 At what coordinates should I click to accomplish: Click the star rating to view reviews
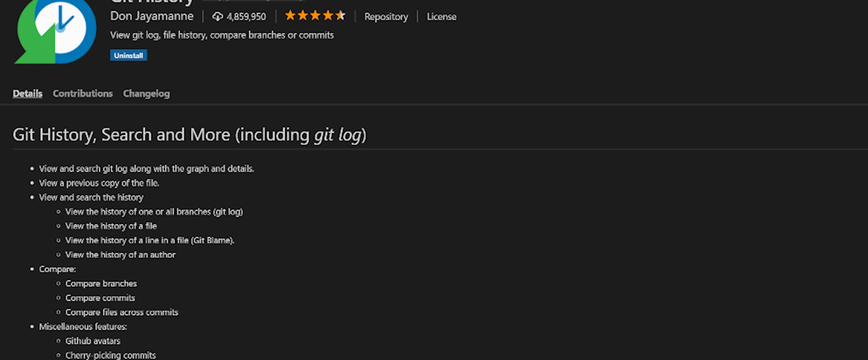click(315, 16)
